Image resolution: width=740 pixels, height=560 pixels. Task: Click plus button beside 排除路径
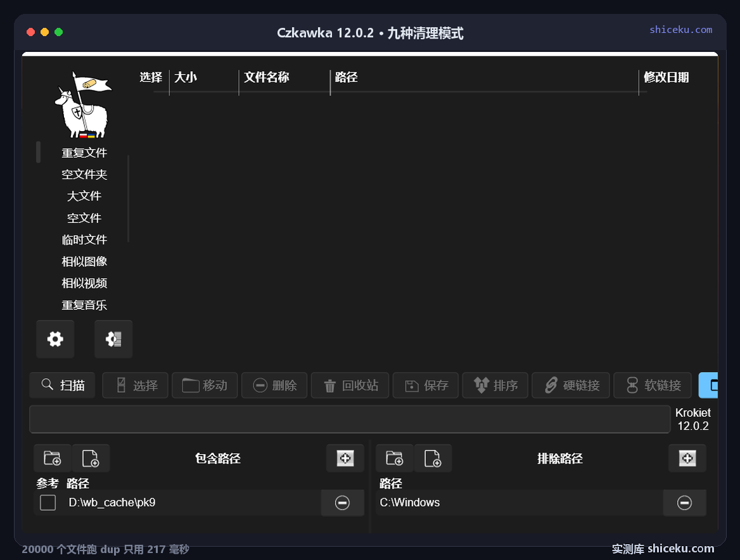coord(687,458)
